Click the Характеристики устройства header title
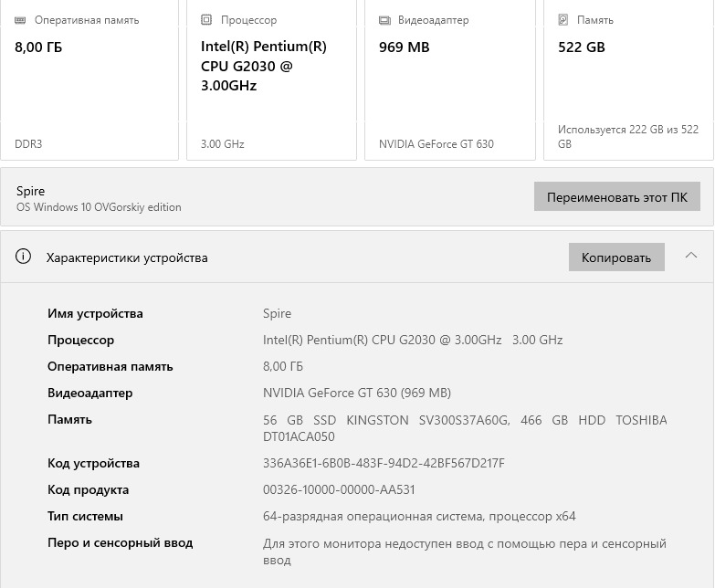This screenshot has width=715, height=588. (127, 257)
